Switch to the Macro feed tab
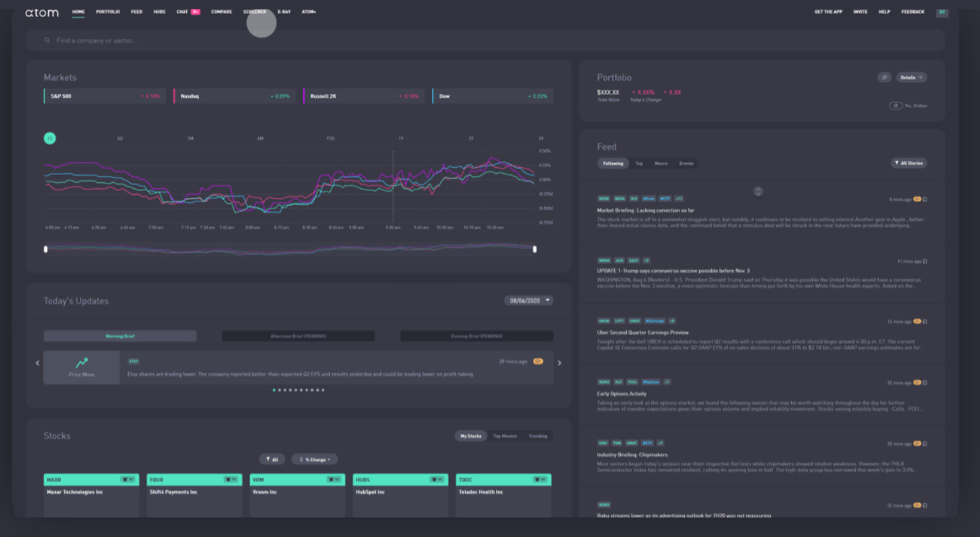Screen dimensions: 980x537 pos(660,163)
